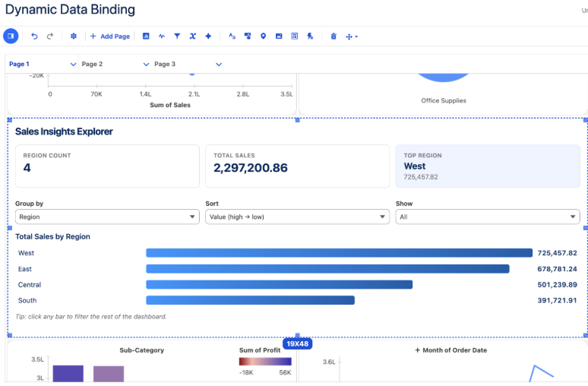Screen dimensions: 588x386
Task: Click the redo arrow icon
Action: coord(50,36)
